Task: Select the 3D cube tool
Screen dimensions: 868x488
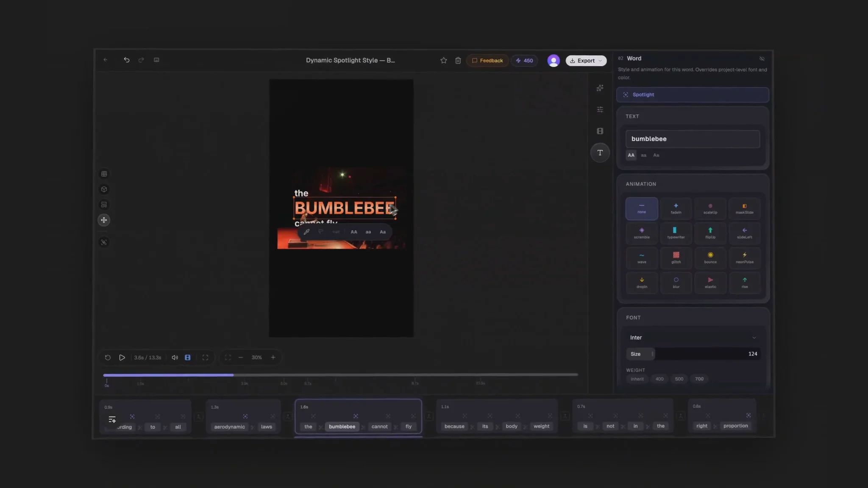Action: tap(104, 189)
